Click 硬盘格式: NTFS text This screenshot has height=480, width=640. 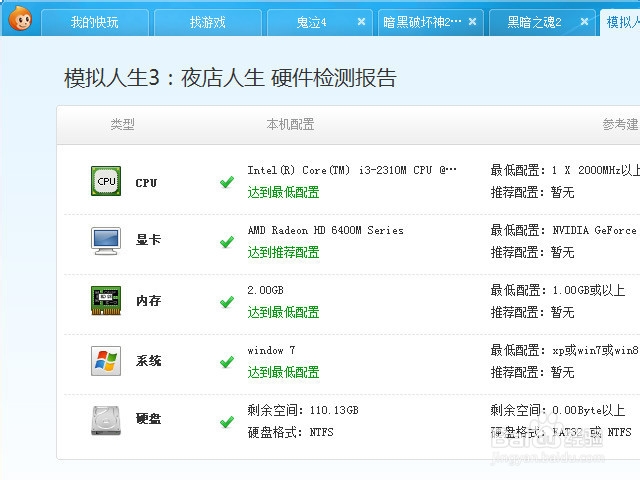[x=290, y=432]
